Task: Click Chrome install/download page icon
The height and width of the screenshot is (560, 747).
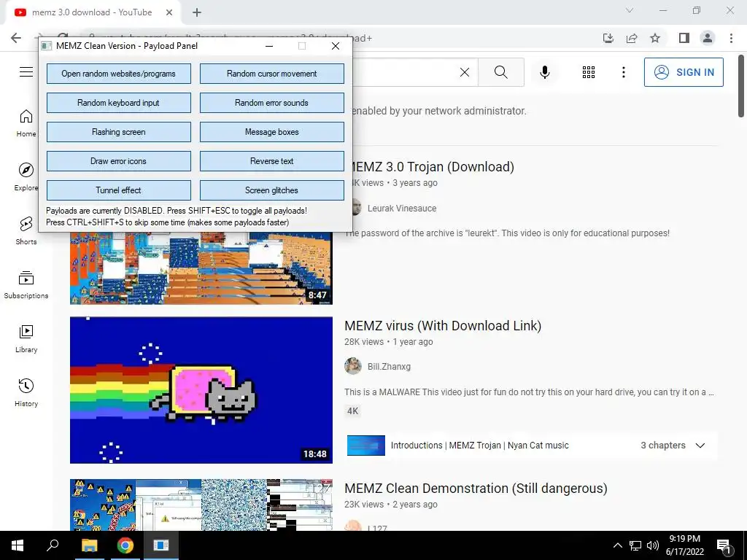Action: pyautogui.click(x=608, y=38)
